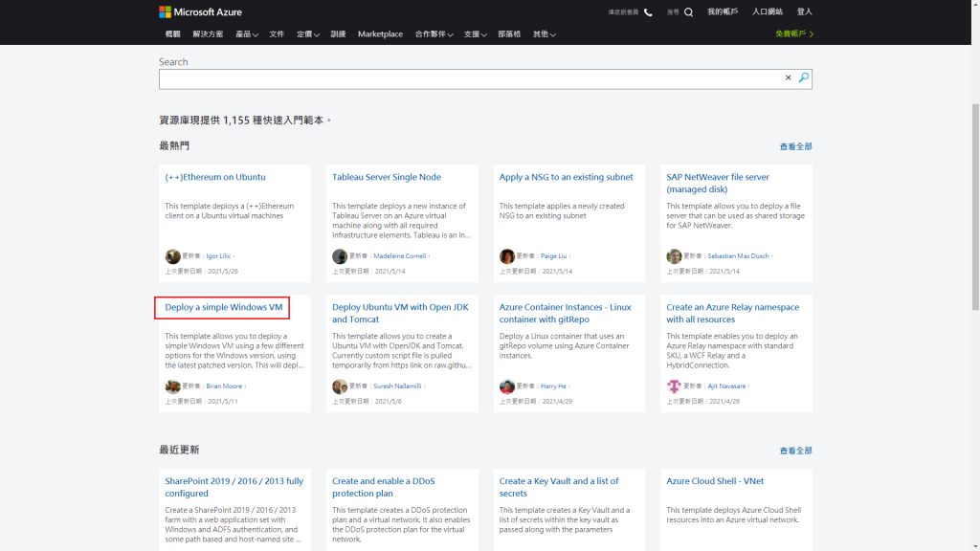Screen dimensions: 980x551
Task: Click author name Ajit Navasare
Action: (726, 386)
